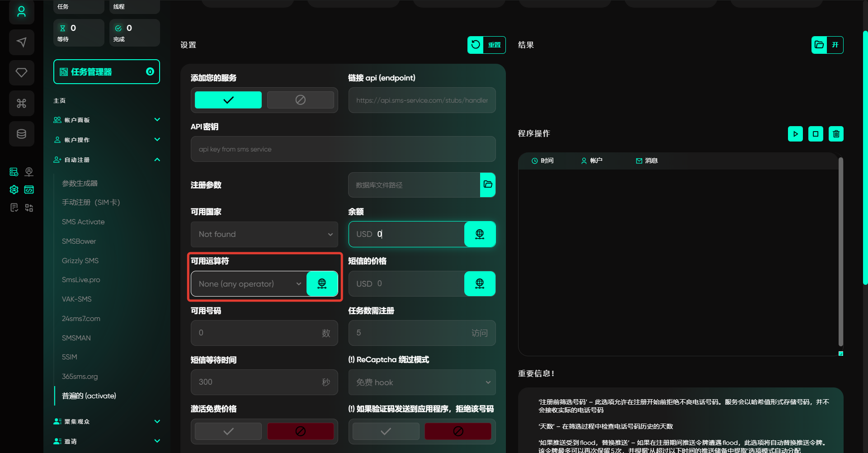Click the trash icon to clear log
Viewport: 868px width, 453px height.
pos(836,134)
